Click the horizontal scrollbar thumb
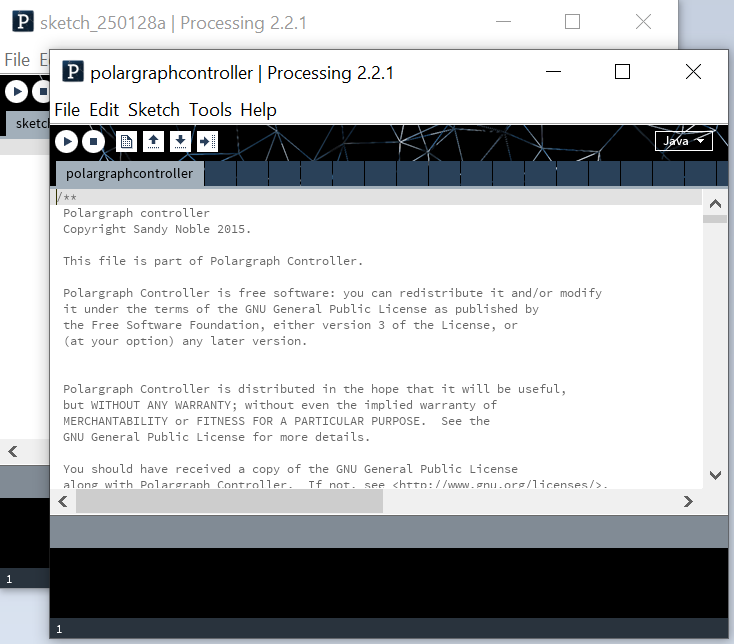This screenshot has width=734, height=644. point(229,502)
